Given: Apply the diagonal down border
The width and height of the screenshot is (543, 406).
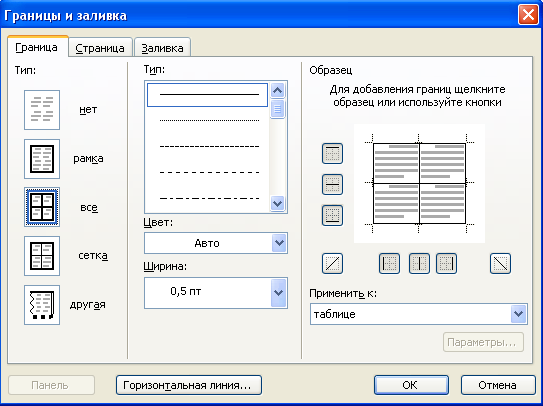Looking at the screenshot, I should (500, 264).
